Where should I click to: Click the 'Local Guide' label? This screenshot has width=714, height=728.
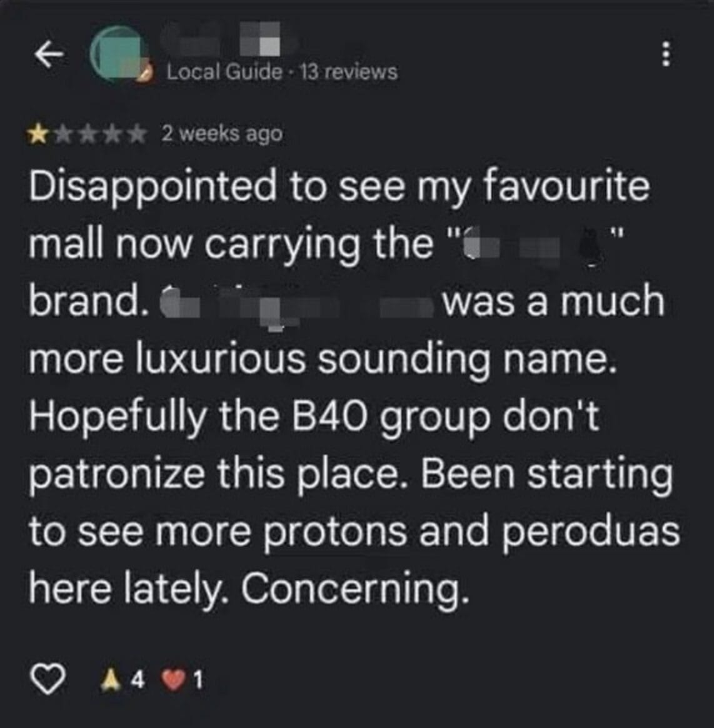click(x=224, y=72)
